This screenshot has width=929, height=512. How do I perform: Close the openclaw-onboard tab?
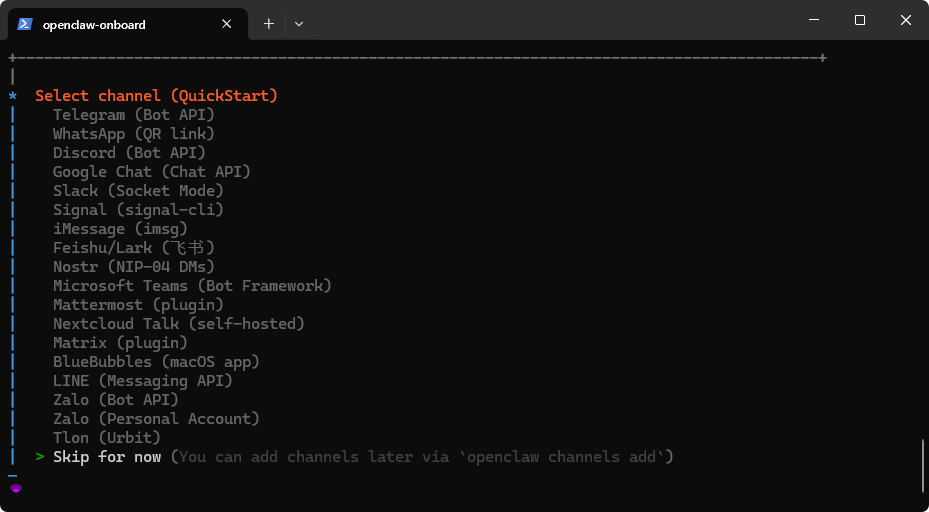[x=228, y=24]
